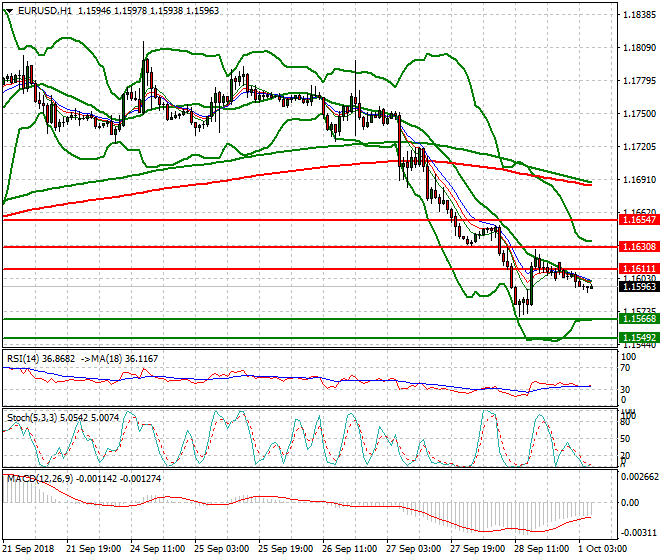Screen dimensions: 660x560
Task: Click the 28 Sep 11:00 time label
Action: click(541, 549)
